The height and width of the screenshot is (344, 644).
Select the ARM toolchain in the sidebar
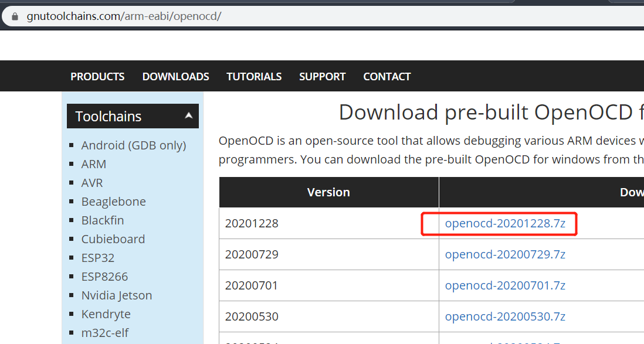pos(94,164)
